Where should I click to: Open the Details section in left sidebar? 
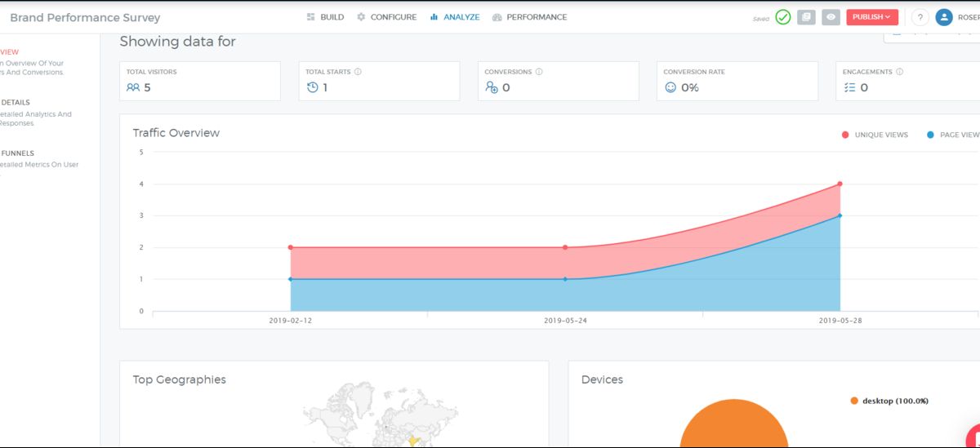pos(16,103)
